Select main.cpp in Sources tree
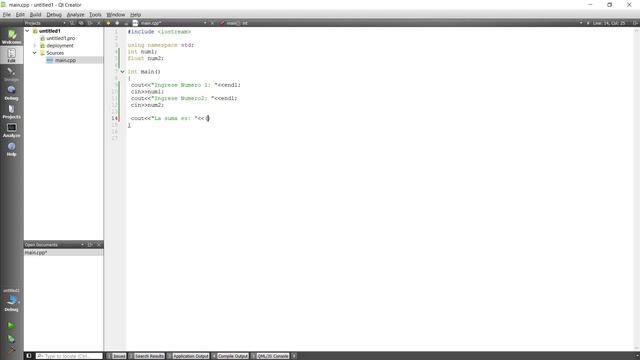The height and width of the screenshot is (360, 640). click(65, 60)
